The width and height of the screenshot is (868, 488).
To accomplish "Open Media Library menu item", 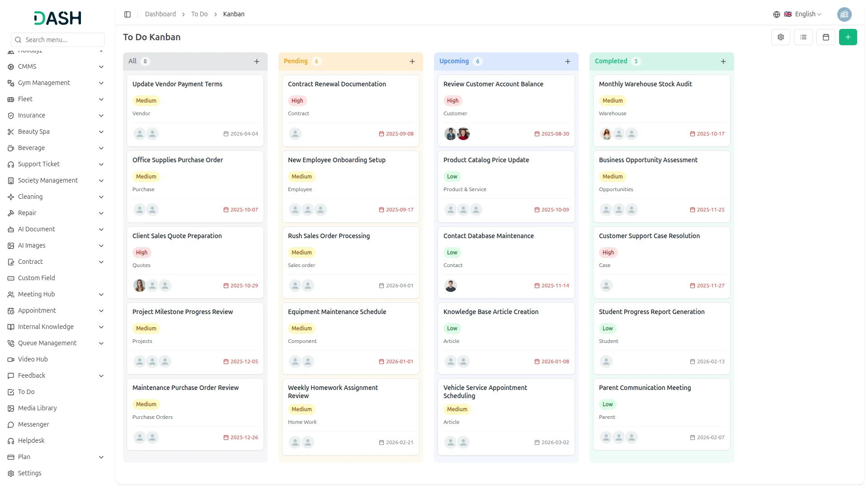I will (x=37, y=408).
